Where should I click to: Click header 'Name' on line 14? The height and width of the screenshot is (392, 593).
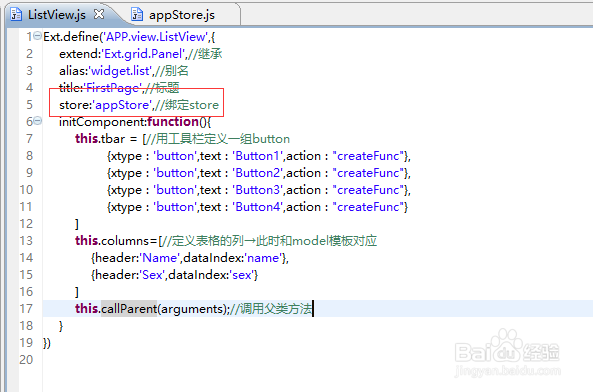pyautogui.click(x=160, y=258)
